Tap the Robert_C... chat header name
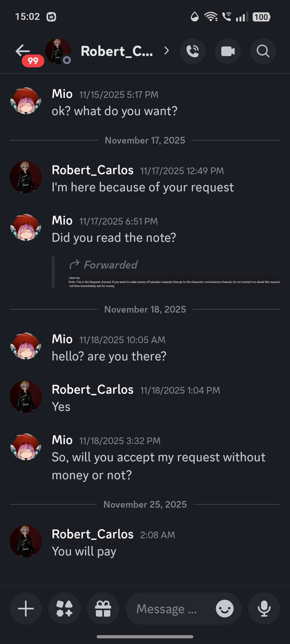Screen dimensions: 290x644 117,51
